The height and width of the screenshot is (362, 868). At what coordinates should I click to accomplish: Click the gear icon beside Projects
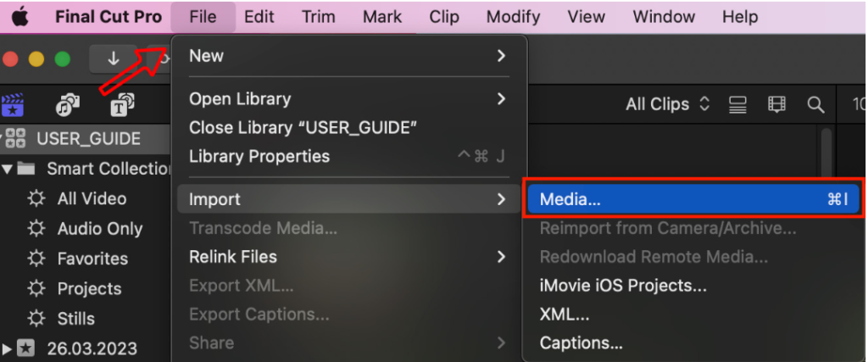click(36, 288)
